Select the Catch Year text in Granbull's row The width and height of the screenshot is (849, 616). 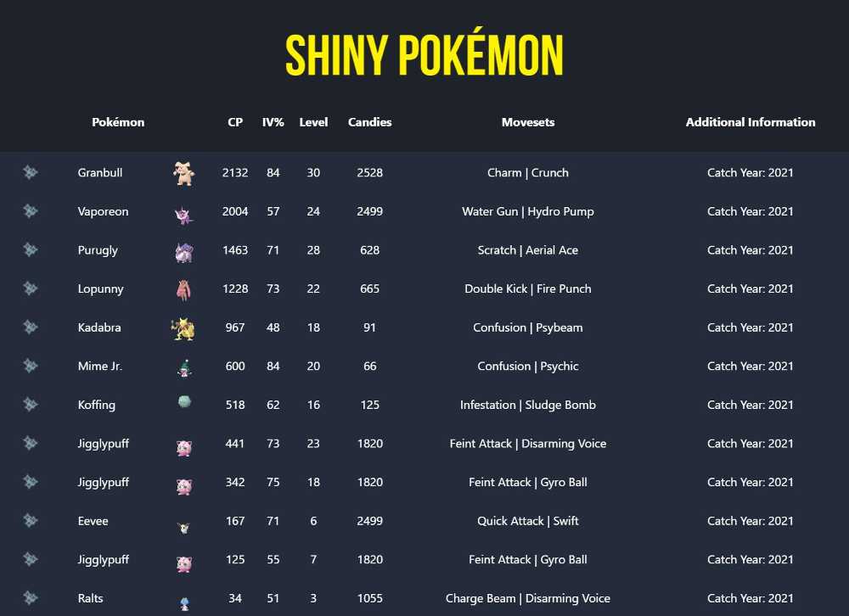point(751,173)
